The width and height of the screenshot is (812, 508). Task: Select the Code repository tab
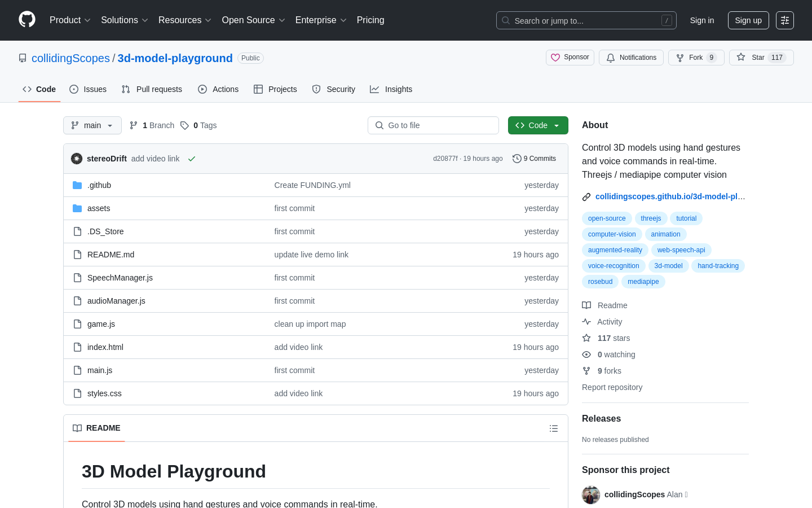click(x=39, y=89)
